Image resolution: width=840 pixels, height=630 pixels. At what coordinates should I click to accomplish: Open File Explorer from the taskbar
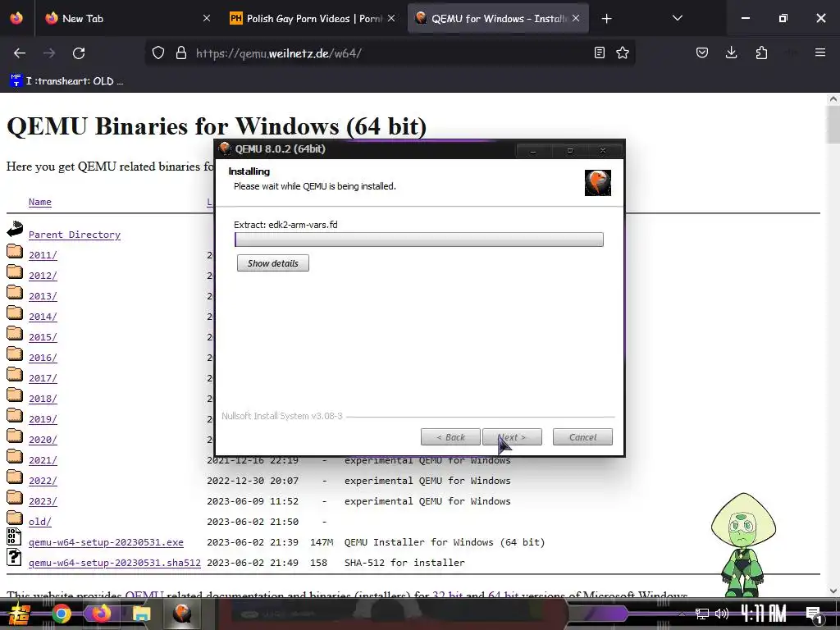[141, 614]
